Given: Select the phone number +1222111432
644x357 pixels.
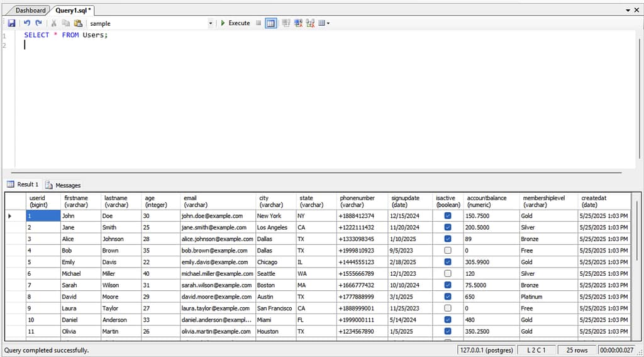Looking at the screenshot, I should point(362,227).
